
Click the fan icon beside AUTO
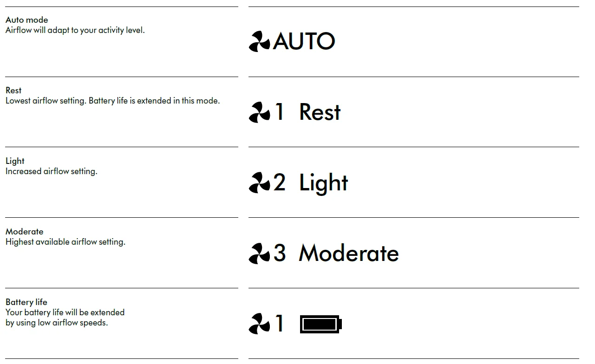(x=259, y=41)
